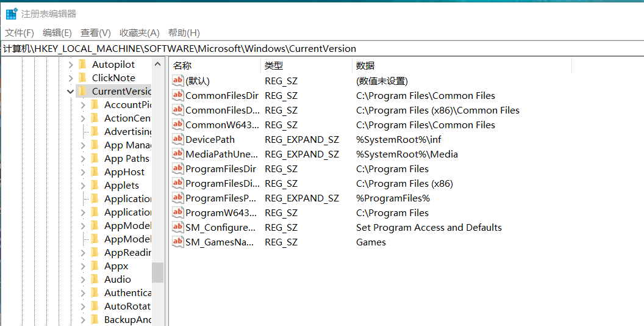
Task: Click string icon of CommonFilesDir value
Action: coord(178,95)
